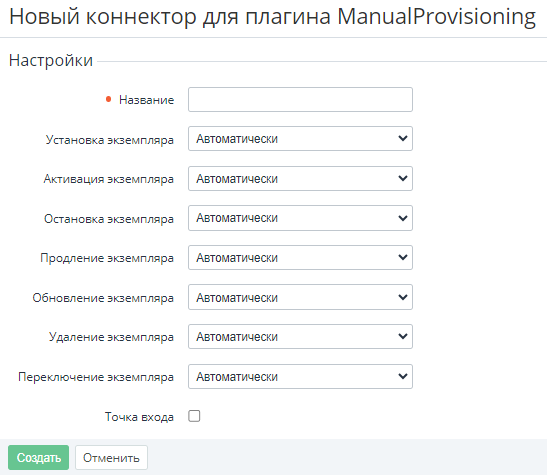
Task: Click the chevron arrow in Продление экземпляра select
Action: pyautogui.click(x=403, y=258)
